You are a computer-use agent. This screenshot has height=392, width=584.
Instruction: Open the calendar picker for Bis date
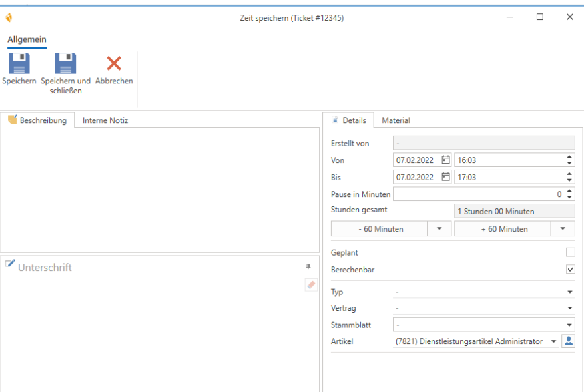click(x=445, y=177)
